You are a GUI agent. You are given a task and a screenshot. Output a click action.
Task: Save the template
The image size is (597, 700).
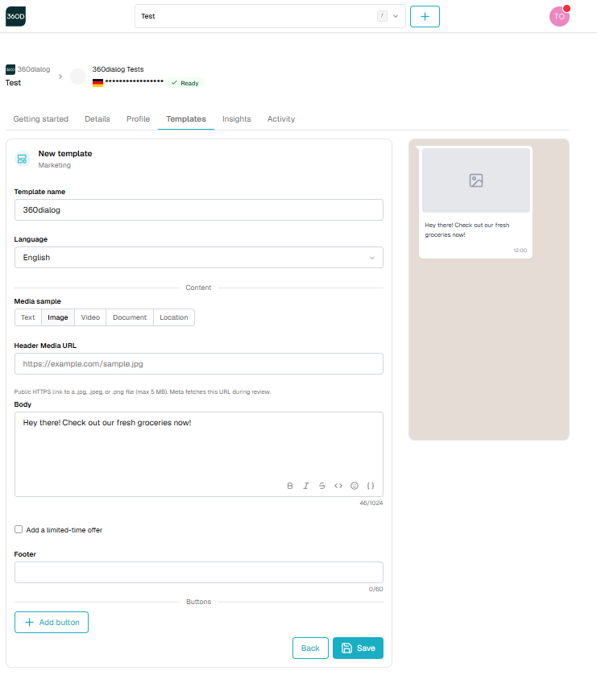(358, 648)
